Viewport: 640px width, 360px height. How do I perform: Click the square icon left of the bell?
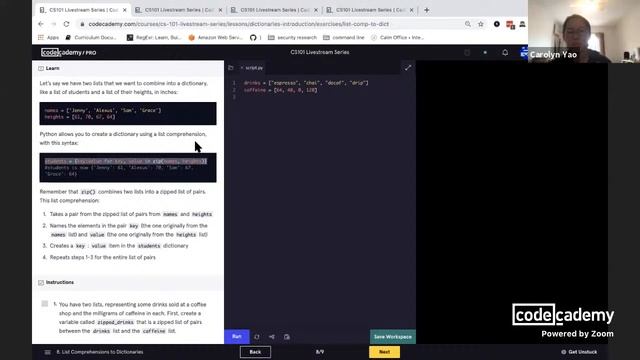[x=467, y=52]
